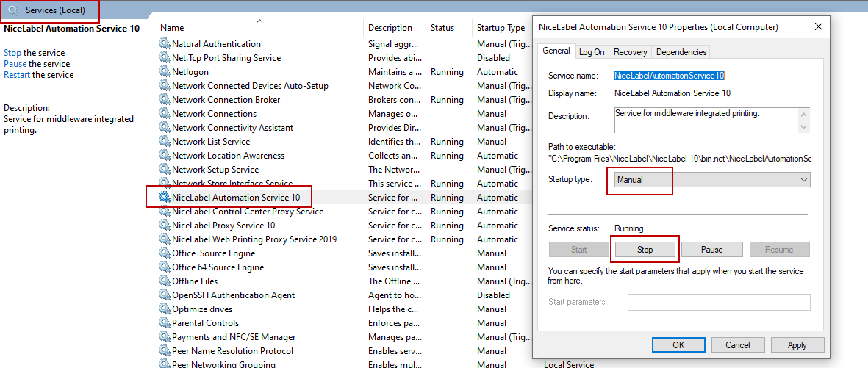Click the NiceLabel Automation Service 10 gear icon

[x=164, y=198]
